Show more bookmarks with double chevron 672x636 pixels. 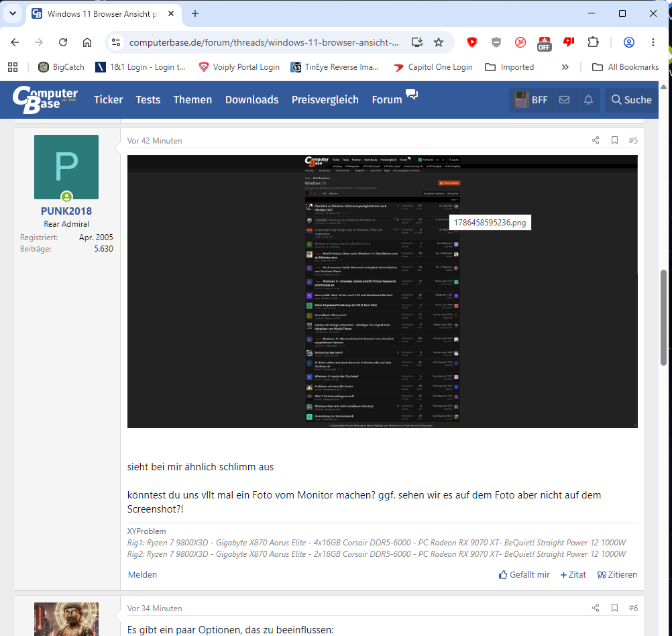tap(565, 67)
